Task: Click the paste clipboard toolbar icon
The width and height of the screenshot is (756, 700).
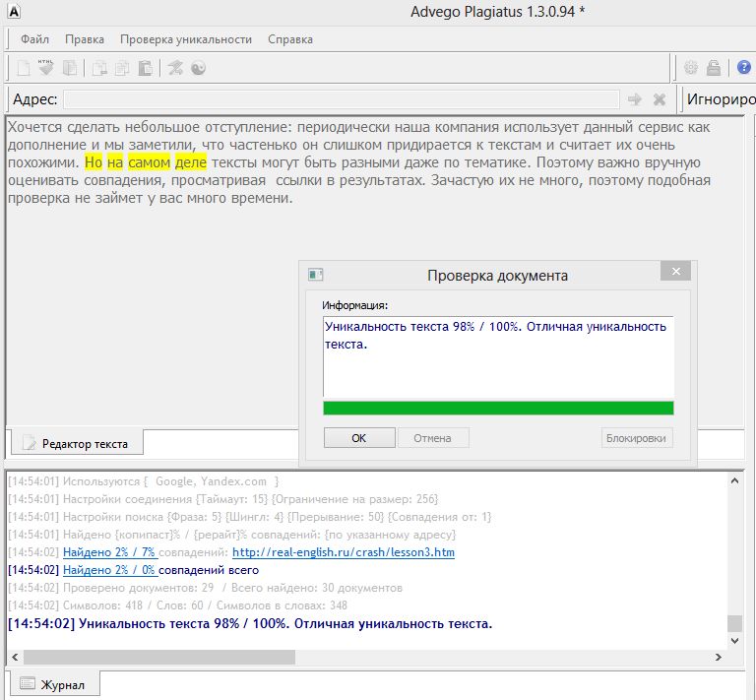Action: click(x=145, y=68)
